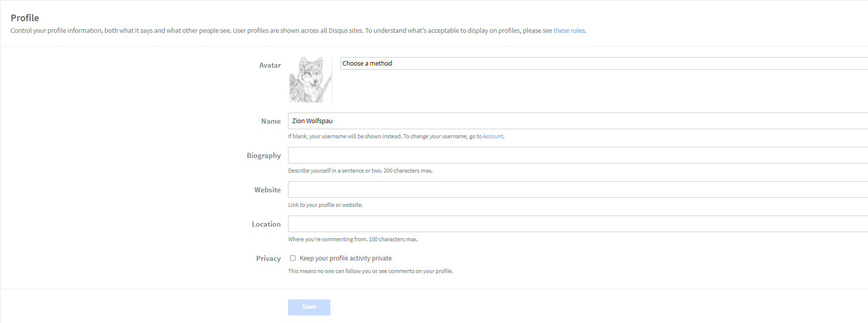Click the Avatar field label

[270, 65]
